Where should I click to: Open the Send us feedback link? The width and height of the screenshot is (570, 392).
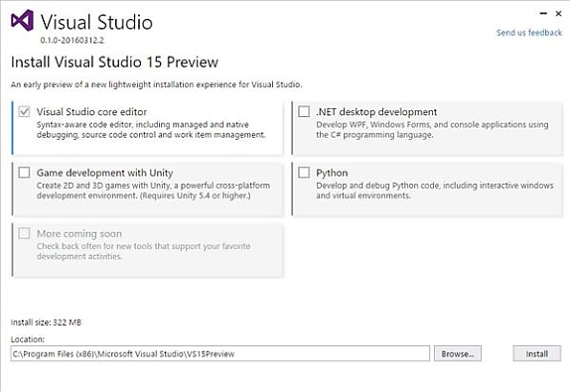point(529,33)
